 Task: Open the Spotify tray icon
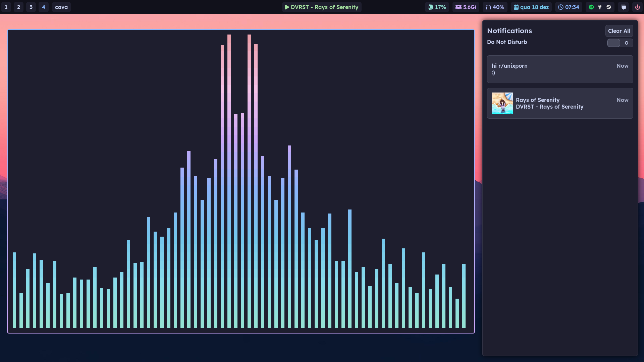click(591, 7)
